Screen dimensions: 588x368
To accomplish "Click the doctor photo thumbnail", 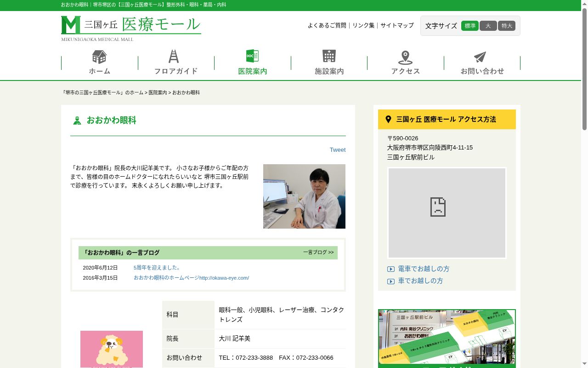I will click(x=304, y=196).
